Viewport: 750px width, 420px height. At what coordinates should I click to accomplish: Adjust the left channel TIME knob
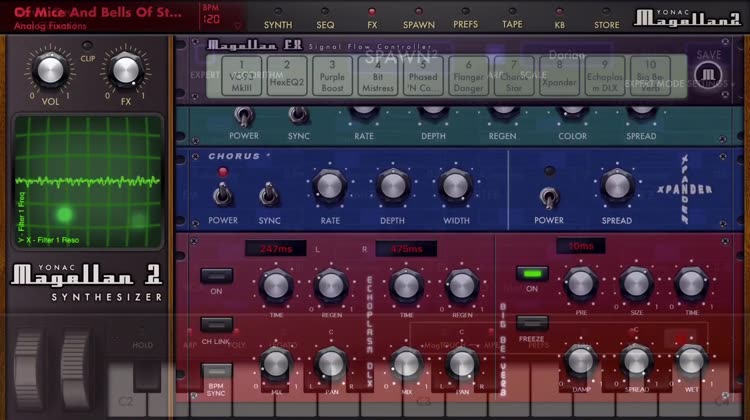[276, 287]
